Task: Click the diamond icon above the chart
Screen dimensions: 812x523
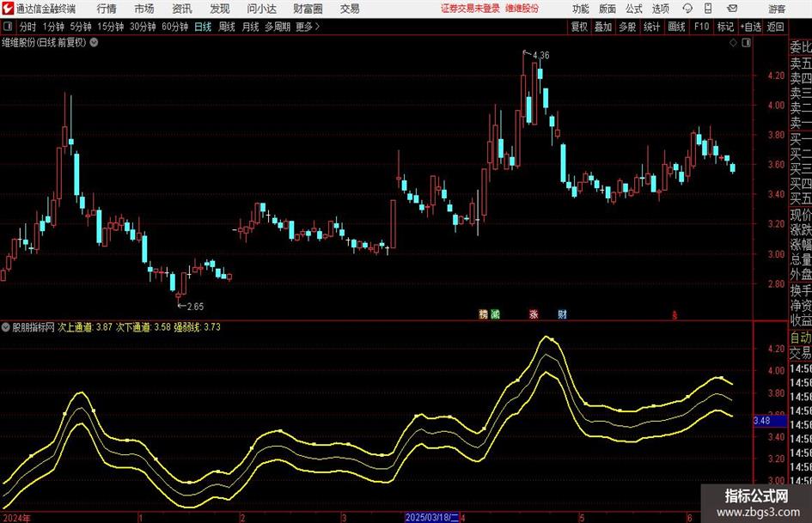Action: 733,43
